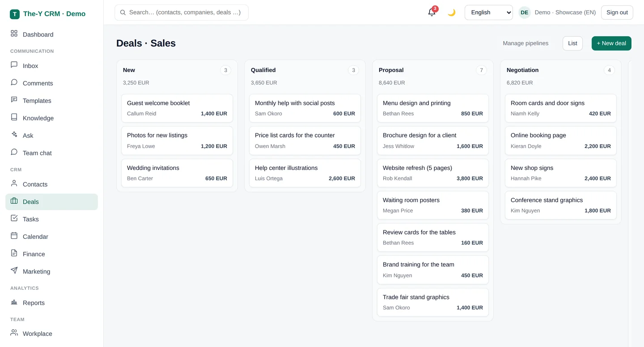Open the Trade fair stand graphics deal
644x347 pixels.
433,302
